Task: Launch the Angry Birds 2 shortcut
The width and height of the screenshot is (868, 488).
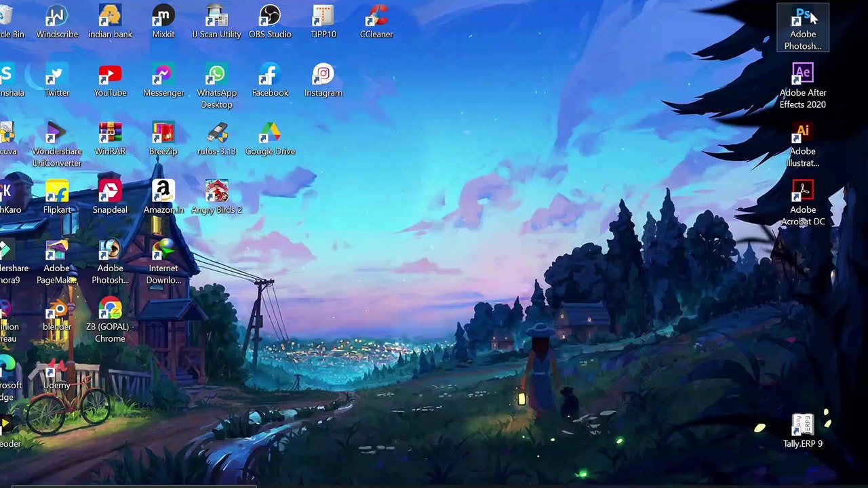Action: point(216,197)
